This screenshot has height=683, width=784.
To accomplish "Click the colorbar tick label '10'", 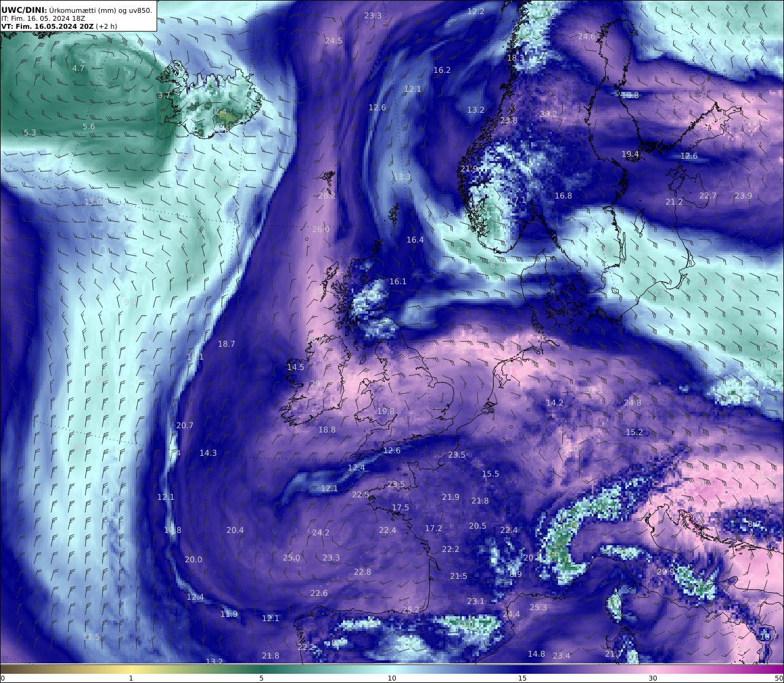I will [392, 677].
